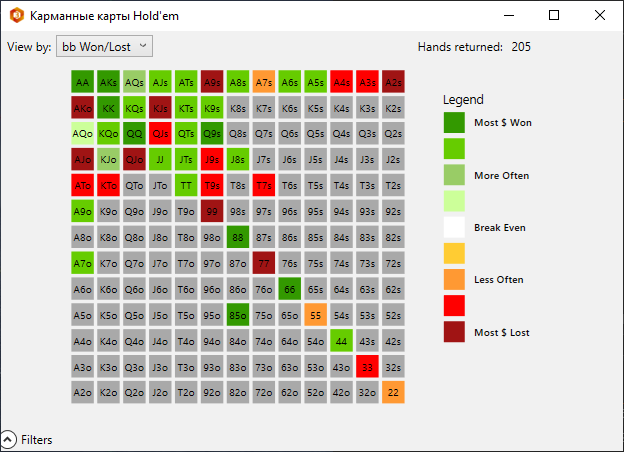The height and width of the screenshot is (452, 625).
Task: Click the ATo cell
Action: pos(83,185)
